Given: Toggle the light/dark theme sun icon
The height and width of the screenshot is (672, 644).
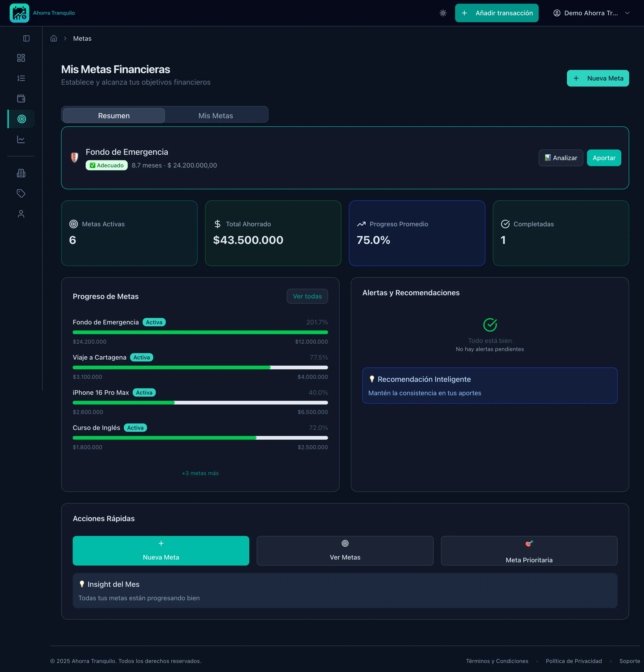Looking at the screenshot, I should [x=443, y=13].
